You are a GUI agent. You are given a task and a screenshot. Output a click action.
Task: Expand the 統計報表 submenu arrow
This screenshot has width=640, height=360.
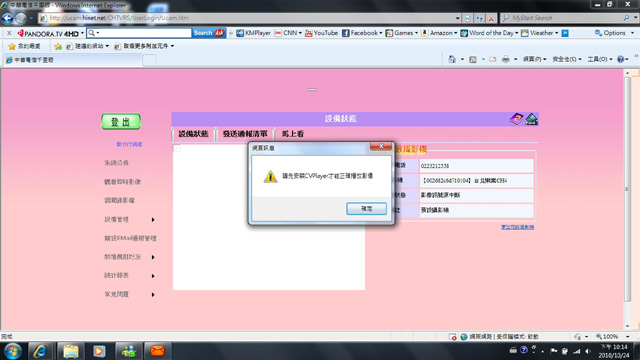(153, 276)
